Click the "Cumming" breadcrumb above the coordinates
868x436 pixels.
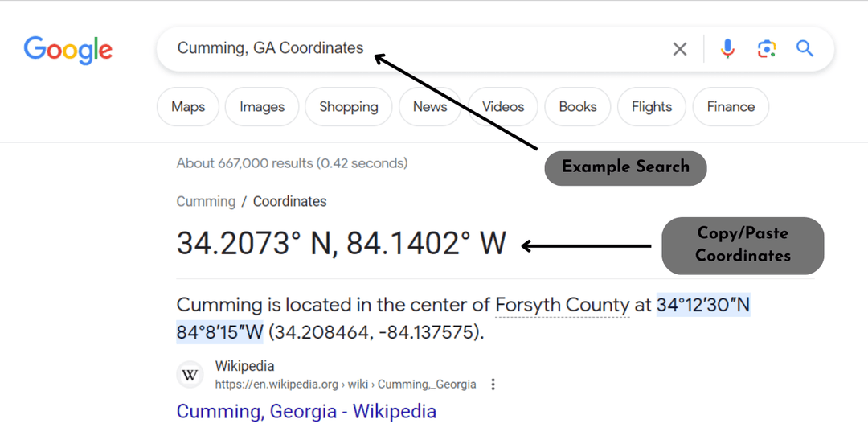click(206, 201)
